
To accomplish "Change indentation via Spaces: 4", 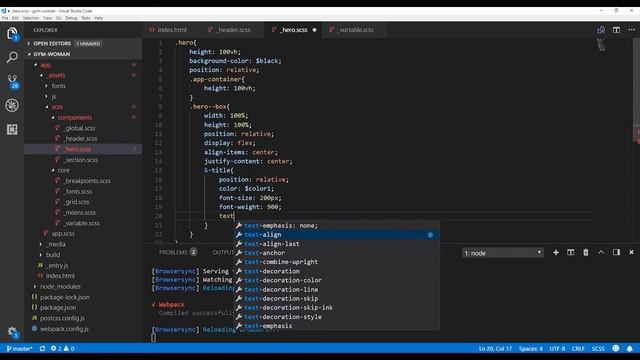I will [x=531, y=349].
